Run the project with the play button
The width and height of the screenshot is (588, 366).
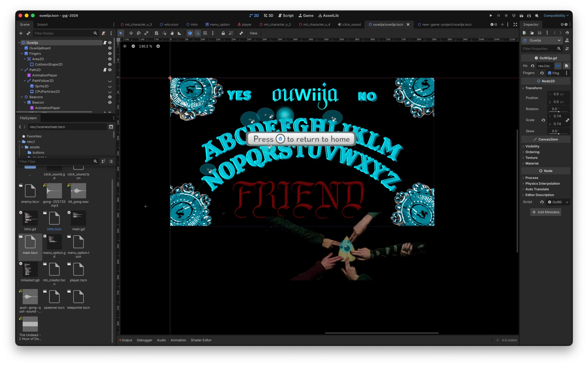[x=491, y=15]
